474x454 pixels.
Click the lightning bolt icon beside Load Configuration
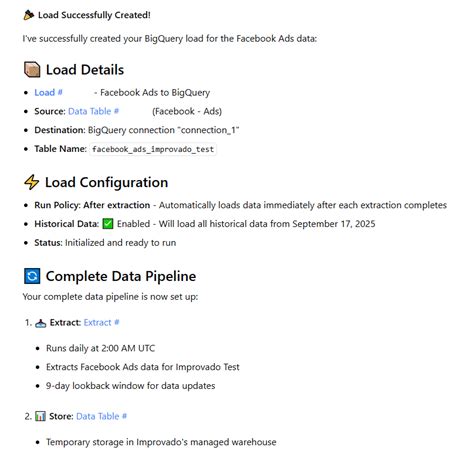coord(32,182)
